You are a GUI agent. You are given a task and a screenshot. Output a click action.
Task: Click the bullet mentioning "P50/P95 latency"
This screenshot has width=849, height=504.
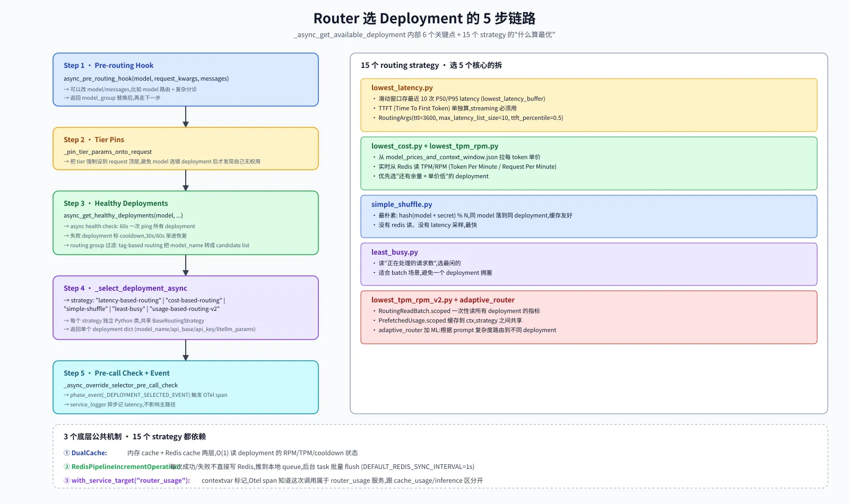[x=458, y=99]
